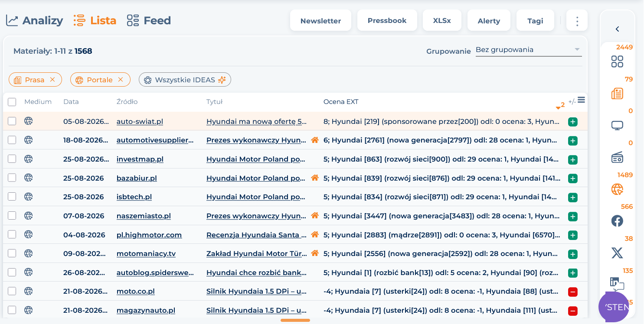Check the bazabiur.pl row checkbox
Image resolution: width=644 pixels, height=324 pixels.
(12, 178)
